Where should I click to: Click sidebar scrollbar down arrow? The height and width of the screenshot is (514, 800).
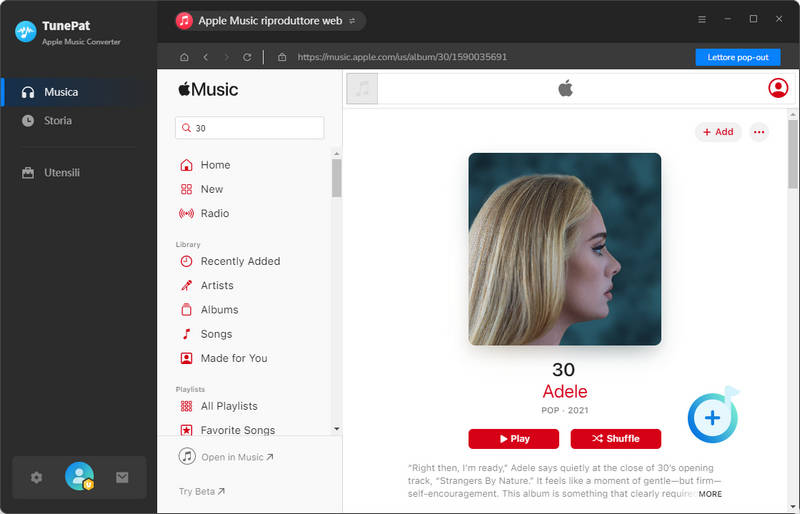coord(336,429)
